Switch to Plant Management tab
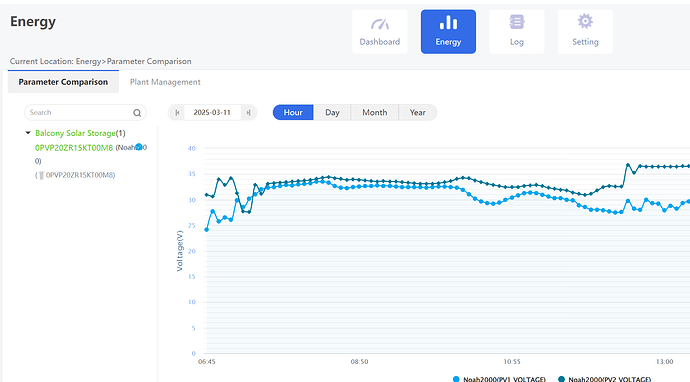The image size is (690, 382). (x=165, y=82)
